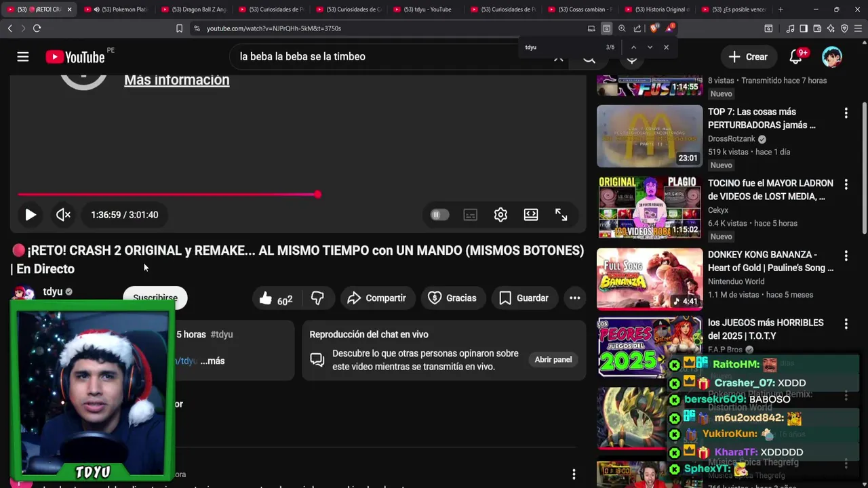Click the zoom magnifier icon in address bar
The image size is (868, 488).
coord(622,28)
